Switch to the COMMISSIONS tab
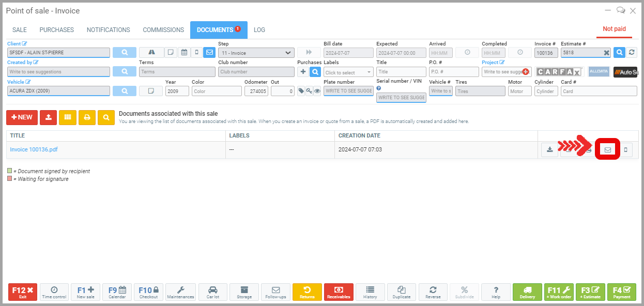The height and width of the screenshot is (306, 644). tap(163, 30)
